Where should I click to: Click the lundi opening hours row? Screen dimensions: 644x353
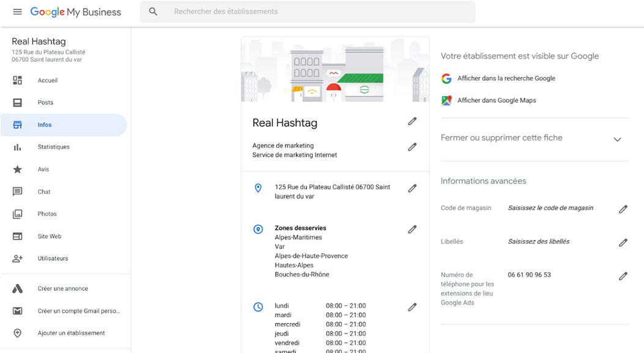(320, 306)
